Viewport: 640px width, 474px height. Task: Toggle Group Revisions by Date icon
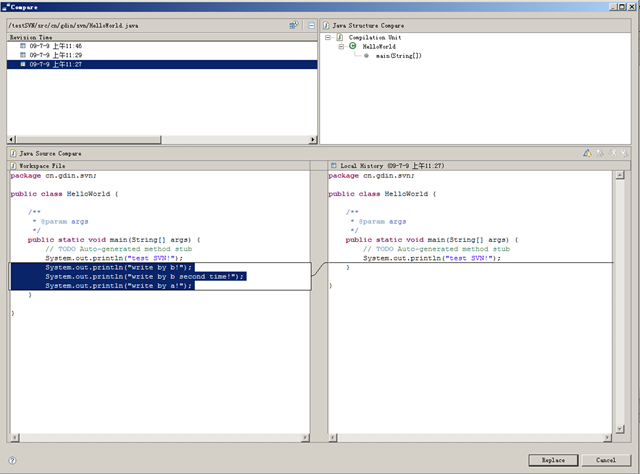coord(294,25)
